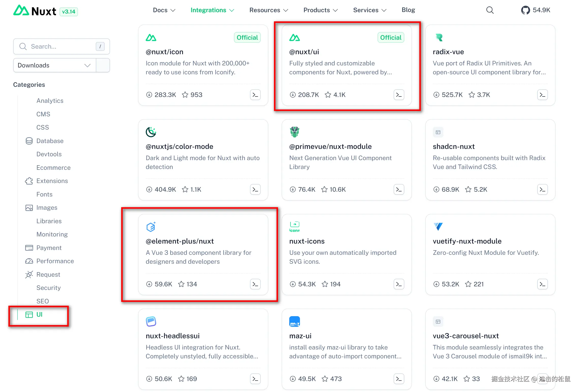The height and width of the screenshot is (392, 580).
Task: Click install command icon on @nuxt/icon card
Action: [255, 95]
